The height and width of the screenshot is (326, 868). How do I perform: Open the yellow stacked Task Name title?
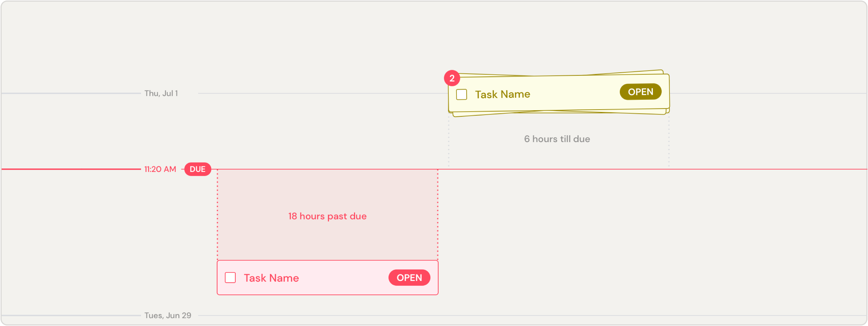pyautogui.click(x=502, y=94)
